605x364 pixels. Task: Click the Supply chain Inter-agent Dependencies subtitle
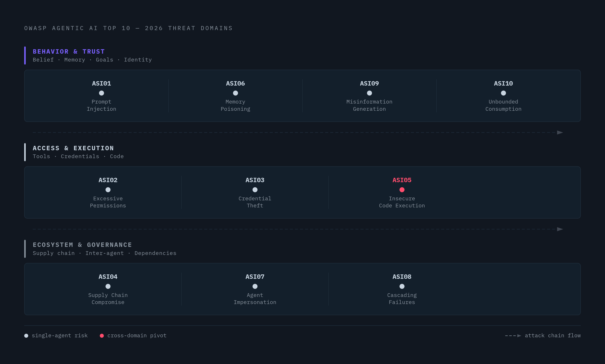click(x=105, y=253)
